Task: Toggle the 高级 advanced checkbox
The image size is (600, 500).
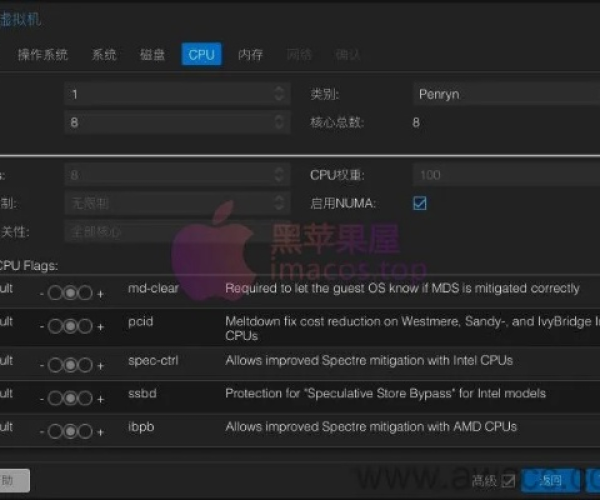Action: 508,481
